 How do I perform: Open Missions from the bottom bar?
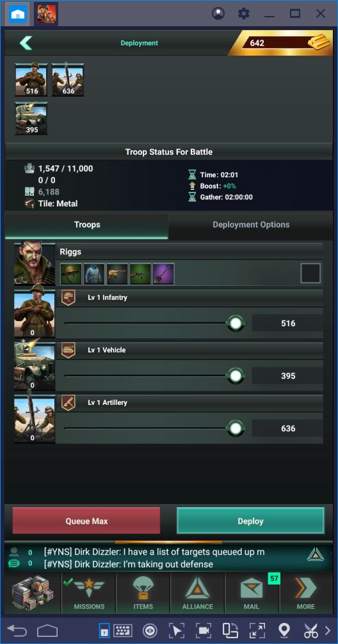pyautogui.click(x=89, y=593)
